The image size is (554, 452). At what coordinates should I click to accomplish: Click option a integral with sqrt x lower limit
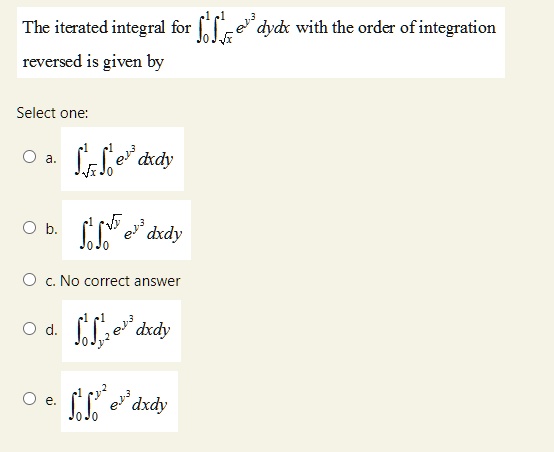pyautogui.click(x=123, y=159)
